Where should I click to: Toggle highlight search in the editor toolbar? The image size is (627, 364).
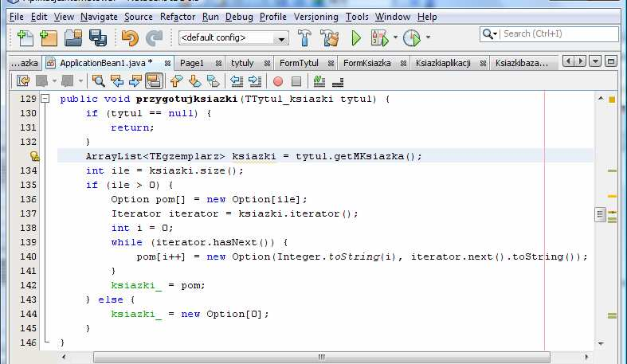[154, 81]
